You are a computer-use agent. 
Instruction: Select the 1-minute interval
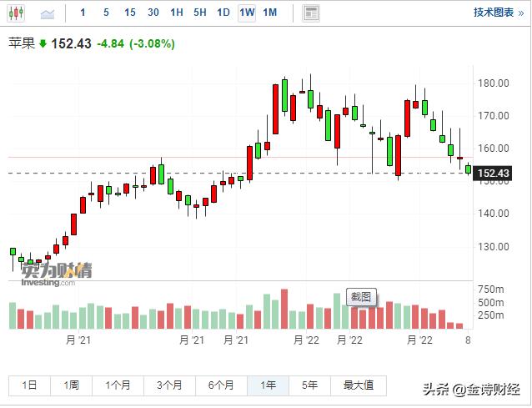pyautogui.click(x=83, y=13)
